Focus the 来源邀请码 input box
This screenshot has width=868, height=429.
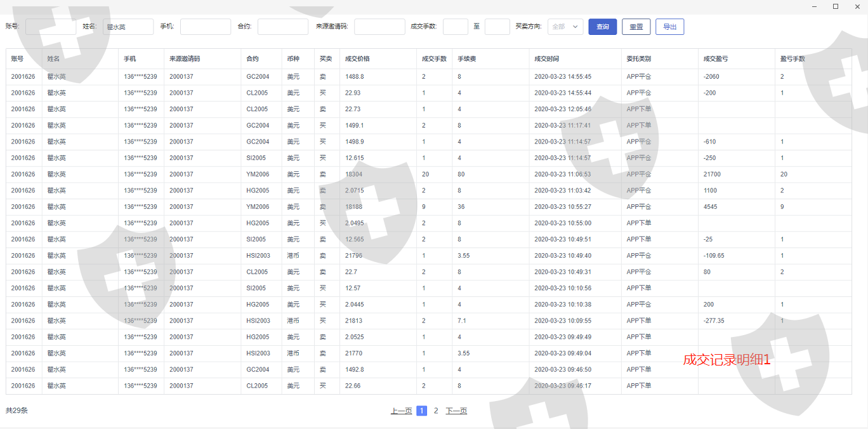(x=379, y=27)
